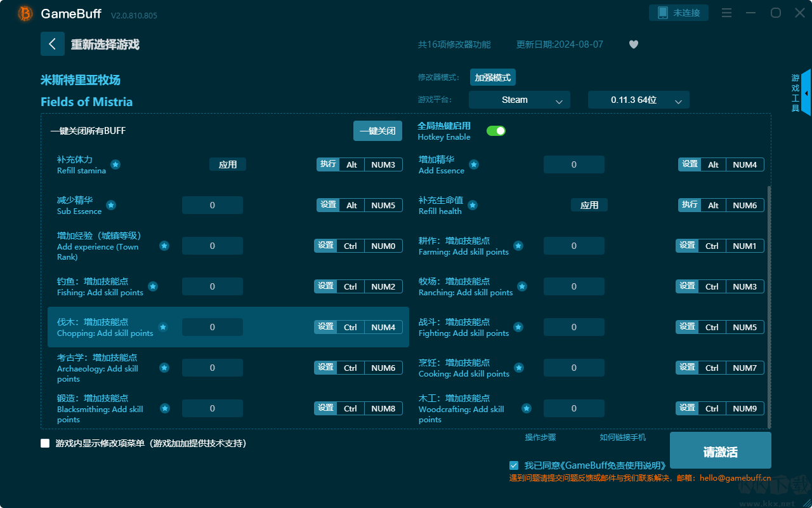Click star beside Fishing: Add skill points
Image resolution: width=812 pixels, height=508 pixels.
(x=153, y=286)
